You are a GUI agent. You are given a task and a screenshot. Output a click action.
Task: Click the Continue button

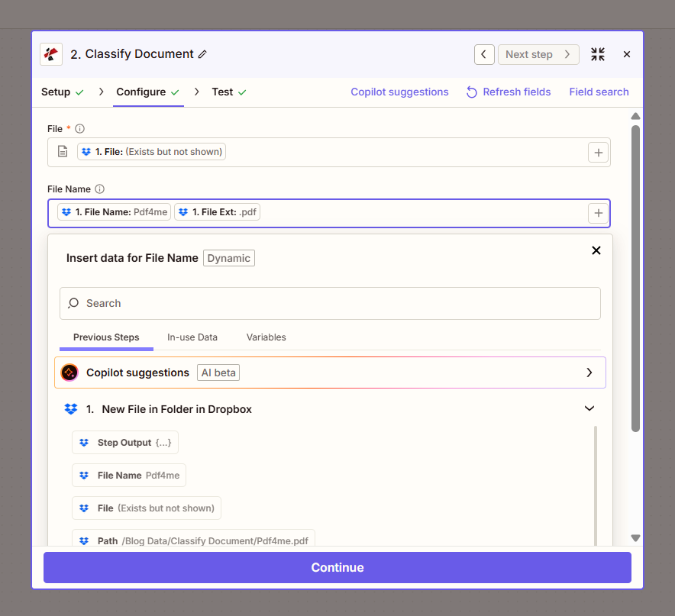(337, 567)
